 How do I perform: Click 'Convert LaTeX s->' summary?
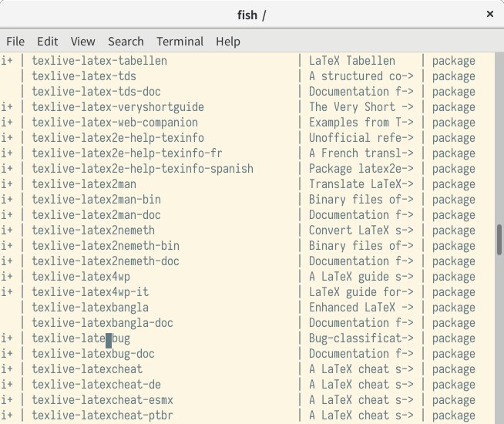[x=361, y=231]
